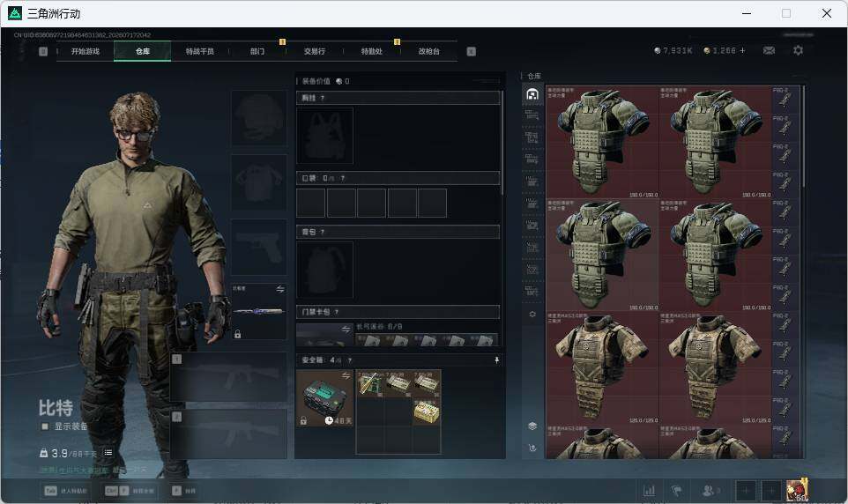The height and width of the screenshot is (504, 848).
Task: Click the small gear icon in warehouse sidebar
Action: coord(532,315)
